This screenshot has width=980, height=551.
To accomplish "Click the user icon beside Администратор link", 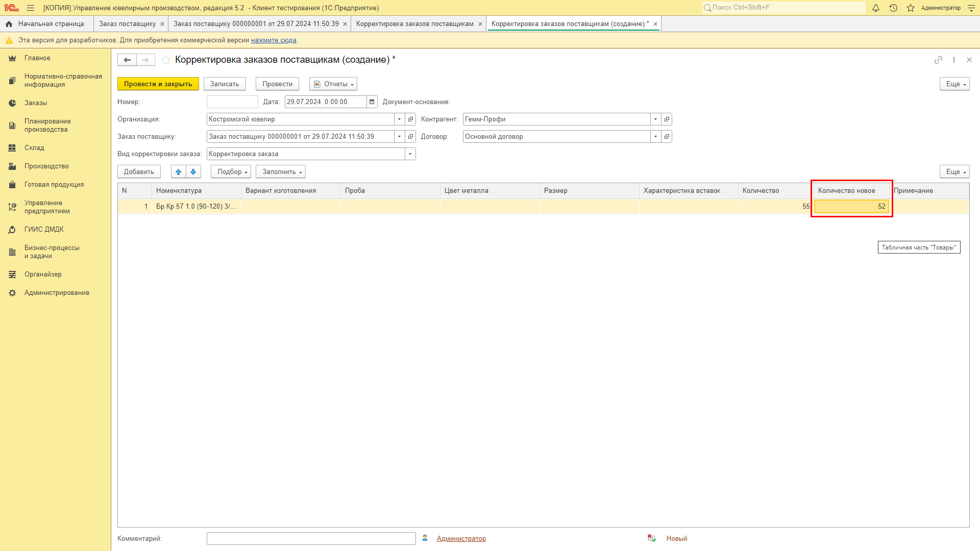I will pos(425,538).
